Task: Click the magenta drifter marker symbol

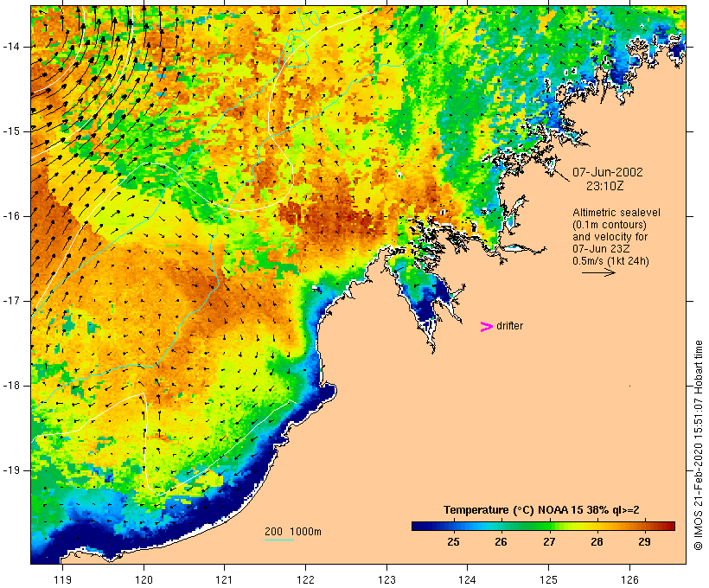Action: (487, 327)
